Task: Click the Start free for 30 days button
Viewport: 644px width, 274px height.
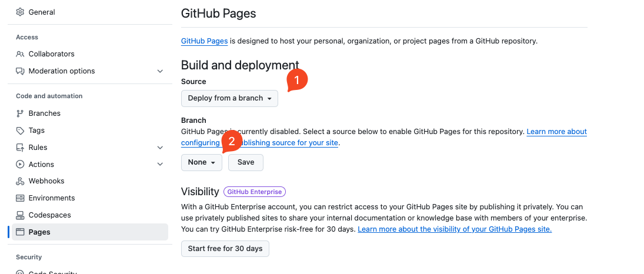Action: point(225,249)
